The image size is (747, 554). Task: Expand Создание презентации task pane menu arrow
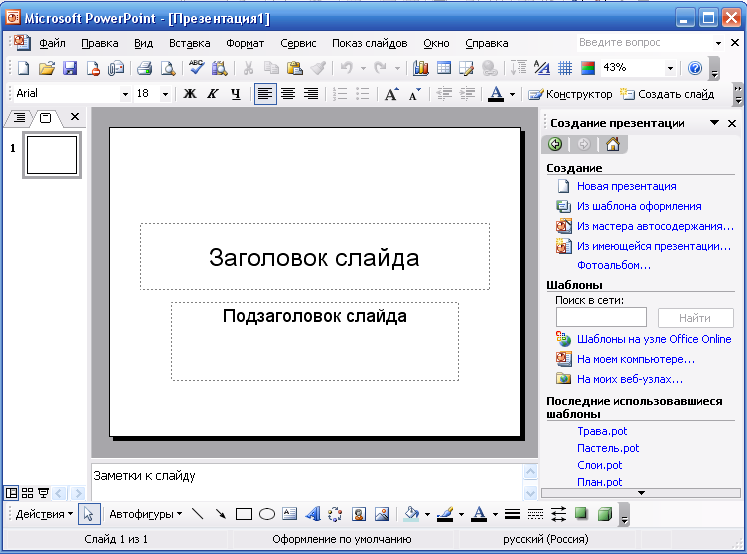coord(714,123)
